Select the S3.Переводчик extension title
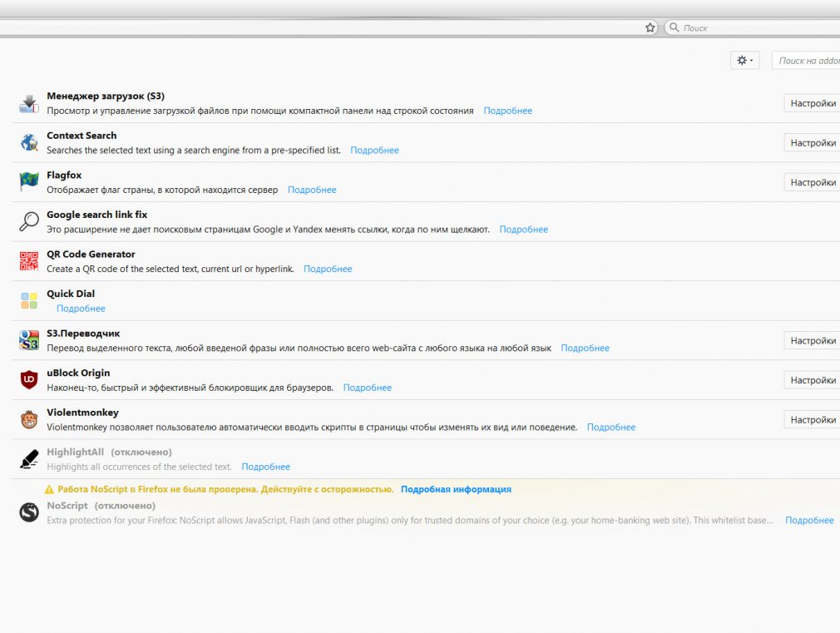840x633 pixels. tap(83, 334)
